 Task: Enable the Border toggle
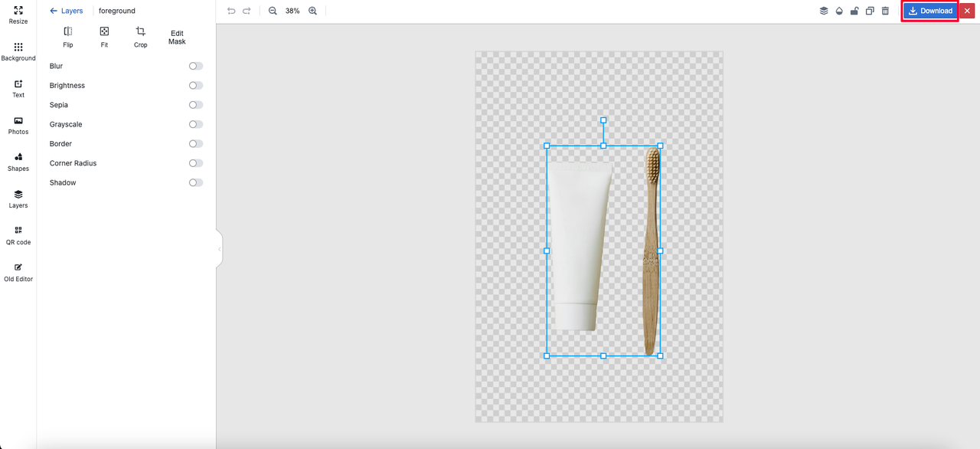[196, 144]
